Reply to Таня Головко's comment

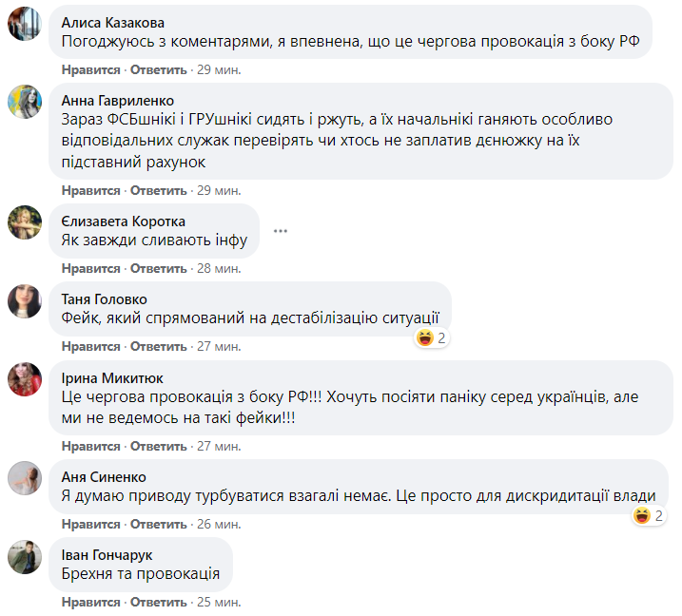pyautogui.click(x=159, y=346)
